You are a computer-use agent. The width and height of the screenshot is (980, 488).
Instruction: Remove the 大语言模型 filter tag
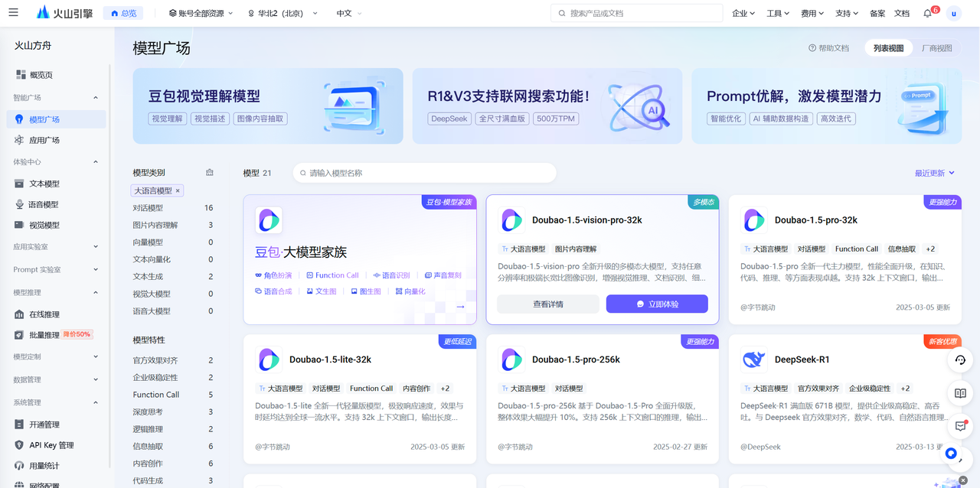(x=178, y=190)
